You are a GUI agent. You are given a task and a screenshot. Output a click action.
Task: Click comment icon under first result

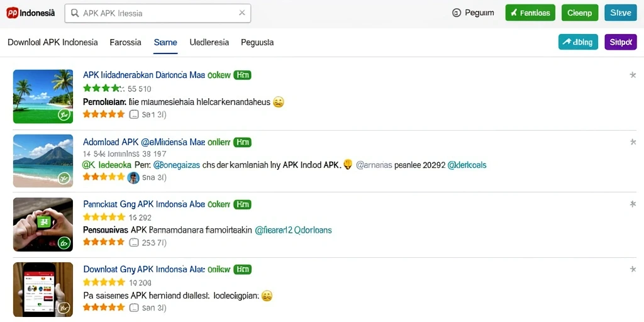pos(133,114)
